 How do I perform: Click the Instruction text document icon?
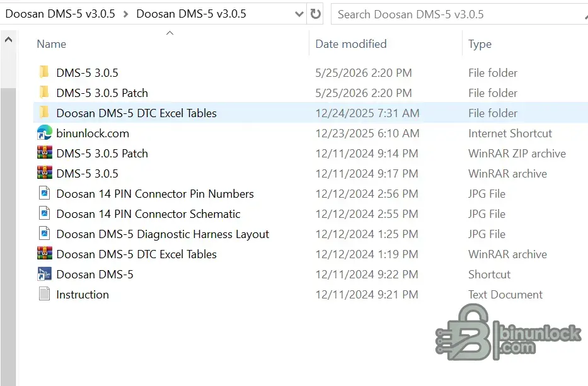point(44,294)
